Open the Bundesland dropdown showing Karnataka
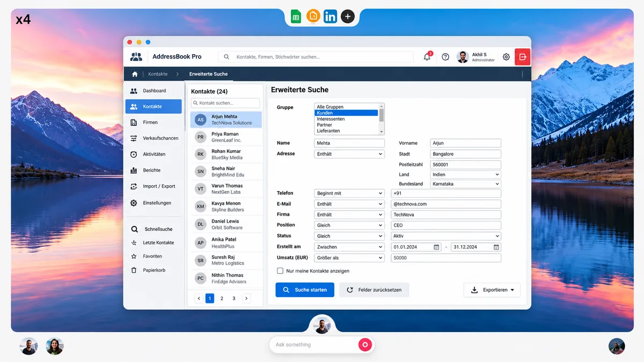 (466, 184)
